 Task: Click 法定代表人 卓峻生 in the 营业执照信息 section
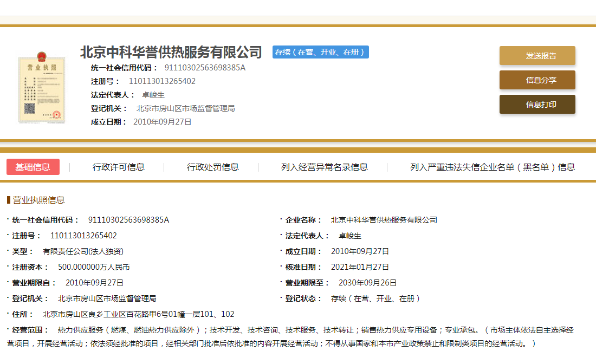(349, 236)
